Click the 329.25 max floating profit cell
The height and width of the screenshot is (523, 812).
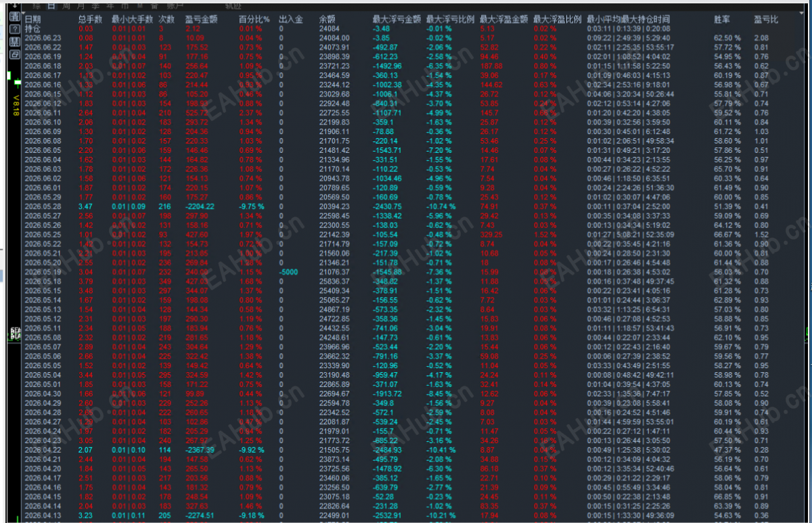click(491, 234)
